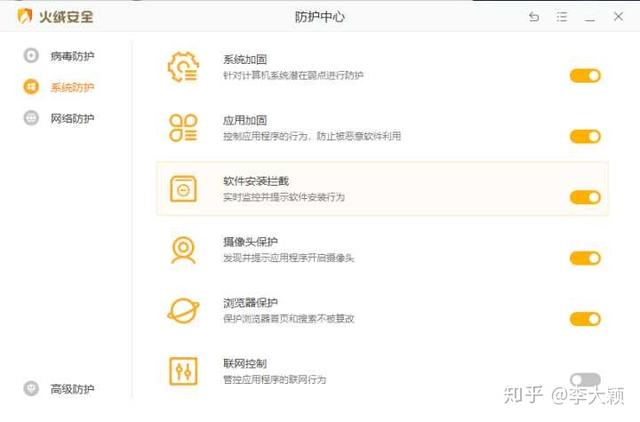Click the 系统防护 sidebar icon

pyautogui.click(x=31, y=87)
